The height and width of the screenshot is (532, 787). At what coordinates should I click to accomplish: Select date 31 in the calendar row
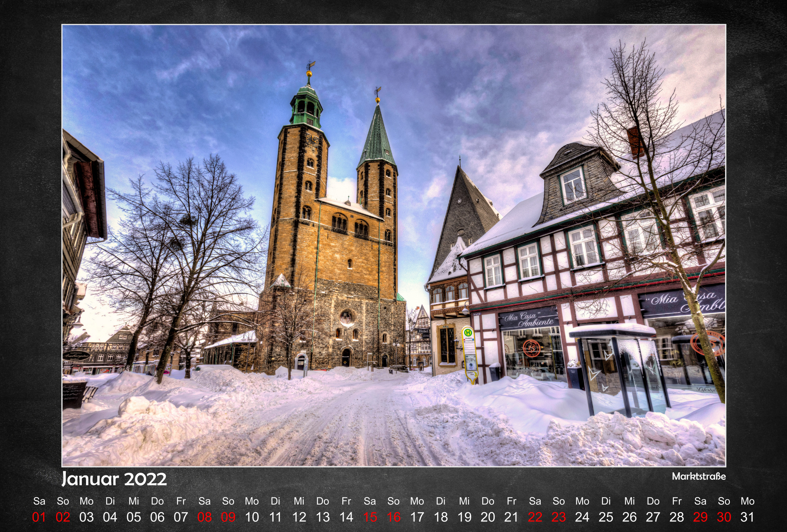coord(747,517)
